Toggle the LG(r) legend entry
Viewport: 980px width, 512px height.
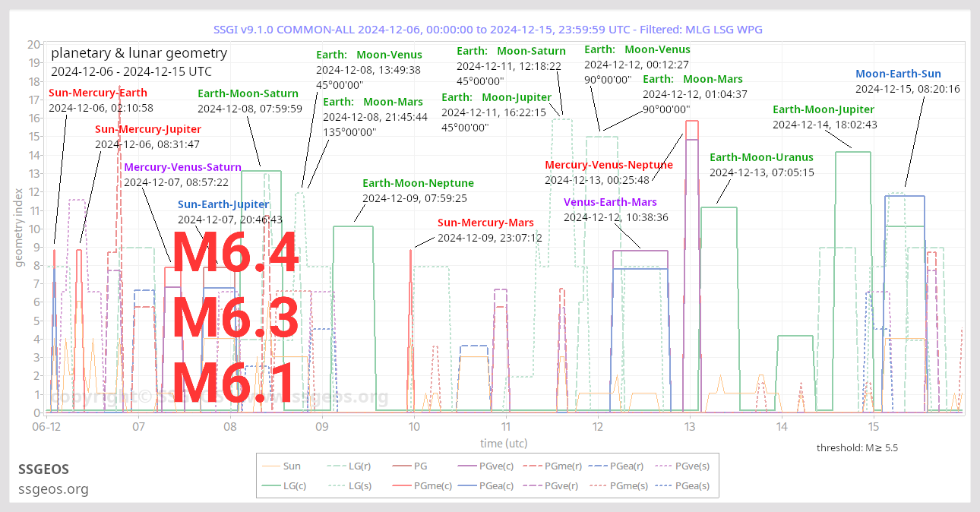click(x=334, y=466)
